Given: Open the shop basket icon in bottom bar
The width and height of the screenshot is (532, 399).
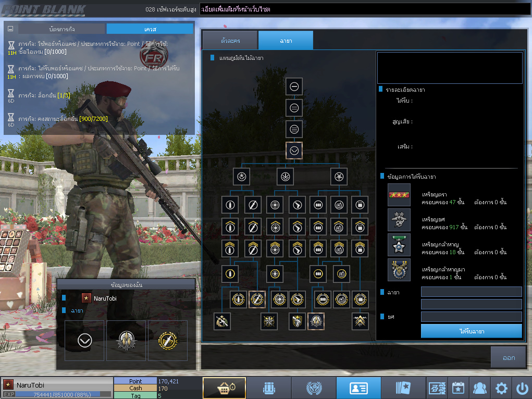Looking at the screenshot, I should coord(224,388).
